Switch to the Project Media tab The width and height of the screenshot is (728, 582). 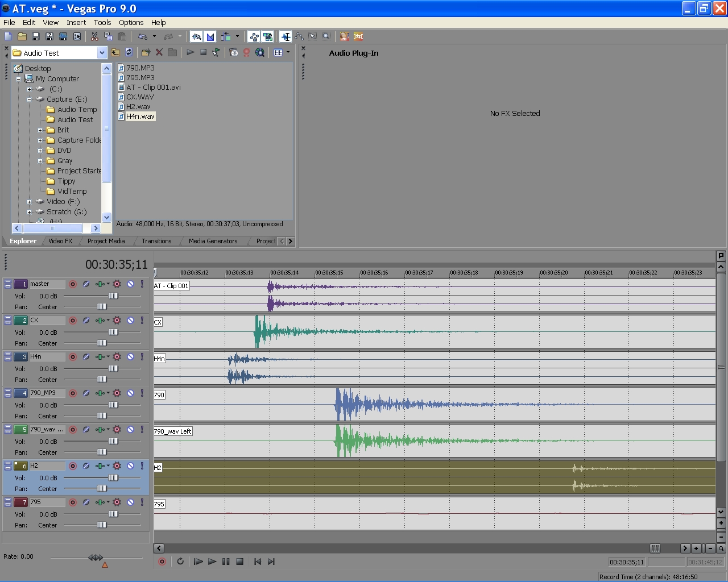click(106, 241)
